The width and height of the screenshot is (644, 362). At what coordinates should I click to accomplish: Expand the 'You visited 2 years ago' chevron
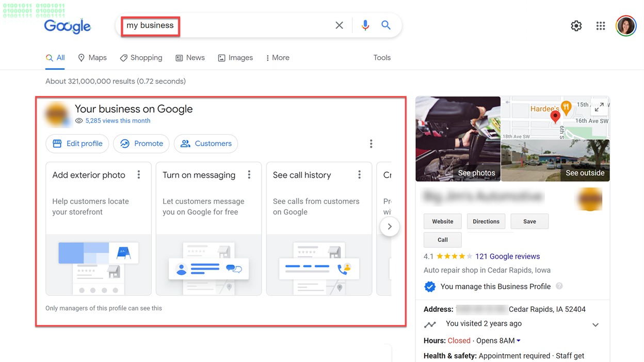(x=595, y=324)
